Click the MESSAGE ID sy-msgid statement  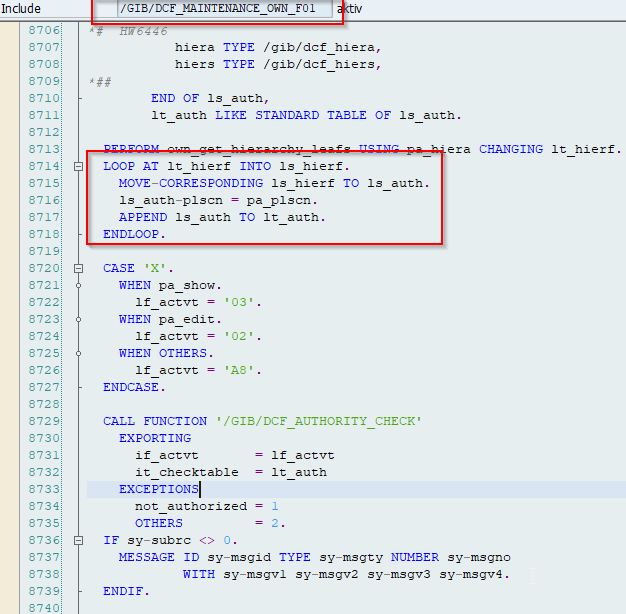tap(313, 557)
